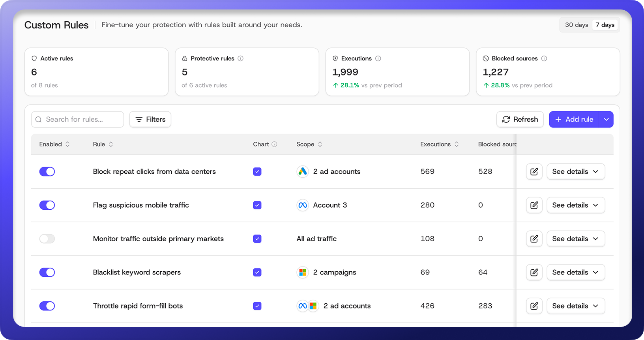Sort table by Executions column
Screen dimensions: 644x340
tap(457, 144)
